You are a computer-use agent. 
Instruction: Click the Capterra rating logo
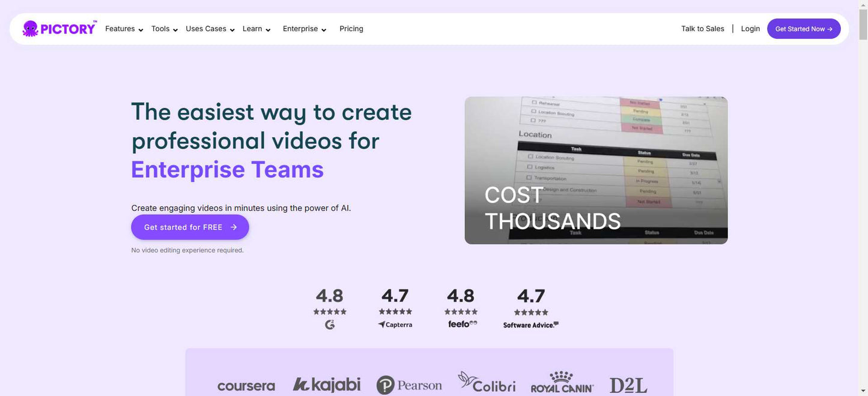[395, 325]
